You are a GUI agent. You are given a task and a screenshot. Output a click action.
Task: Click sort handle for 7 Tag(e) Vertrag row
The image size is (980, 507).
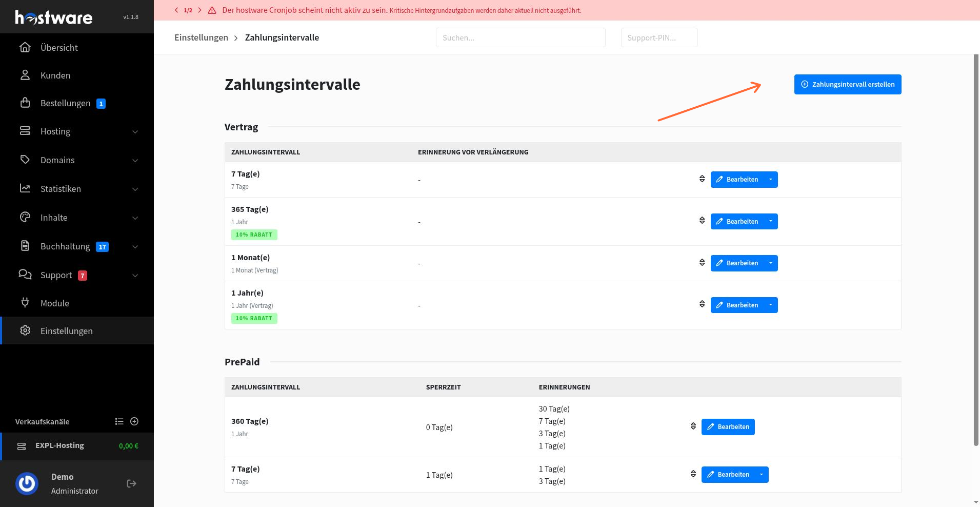702,179
